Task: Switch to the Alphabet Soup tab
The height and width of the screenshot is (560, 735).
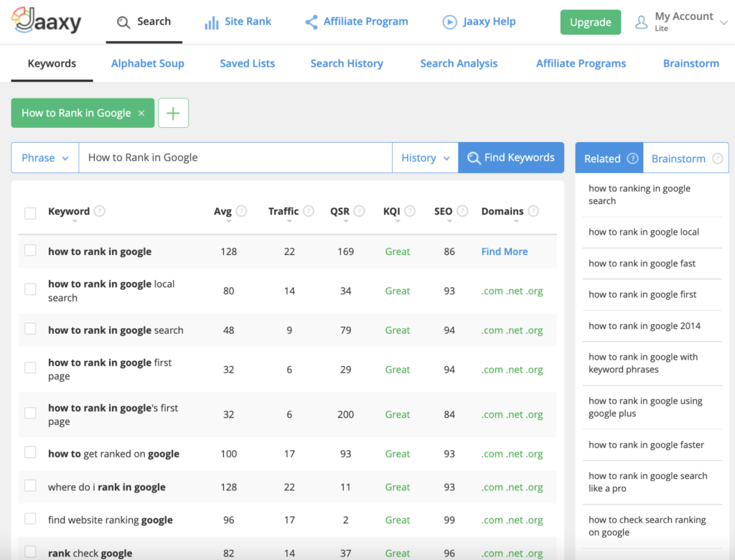Action: coord(148,63)
